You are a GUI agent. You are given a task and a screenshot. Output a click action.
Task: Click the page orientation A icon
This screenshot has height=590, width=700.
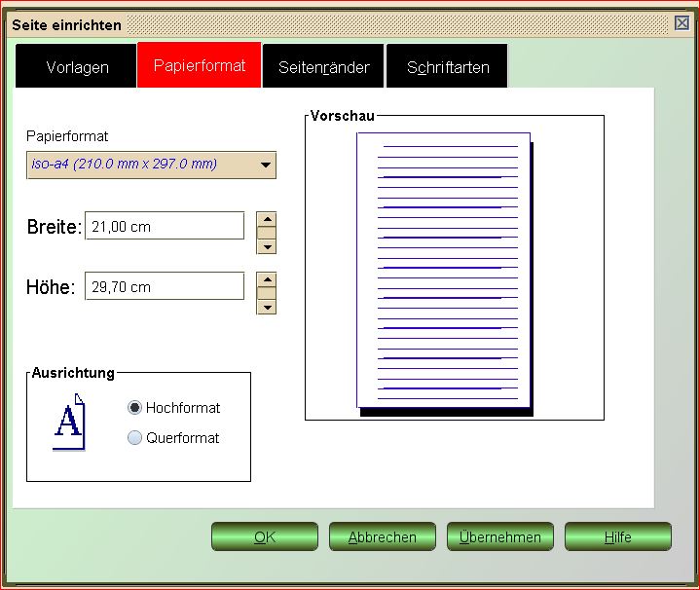click(x=69, y=422)
